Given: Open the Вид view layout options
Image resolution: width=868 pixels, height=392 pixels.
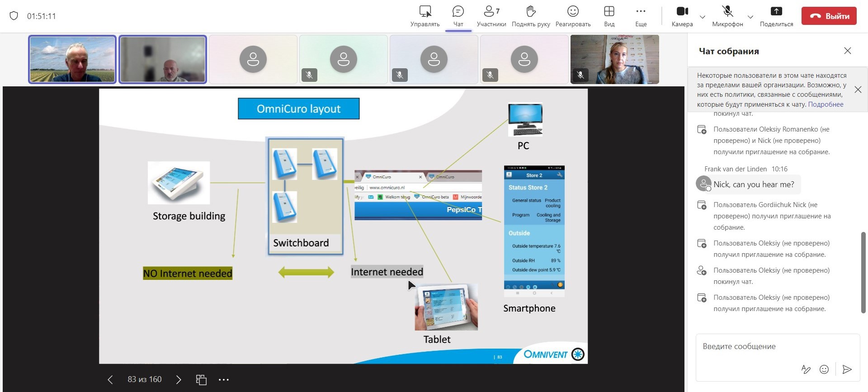Looking at the screenshot, I should 609,16.
